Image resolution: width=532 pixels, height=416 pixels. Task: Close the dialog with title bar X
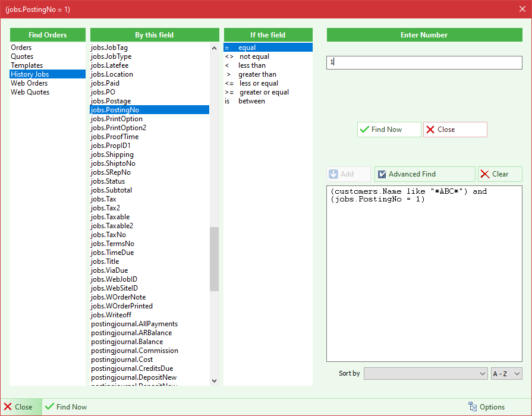[x=522, y=9]
